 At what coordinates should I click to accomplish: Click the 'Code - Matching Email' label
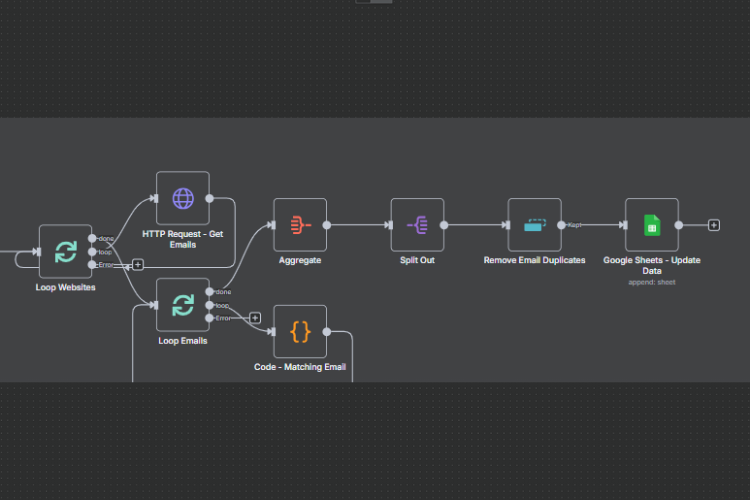300,367
